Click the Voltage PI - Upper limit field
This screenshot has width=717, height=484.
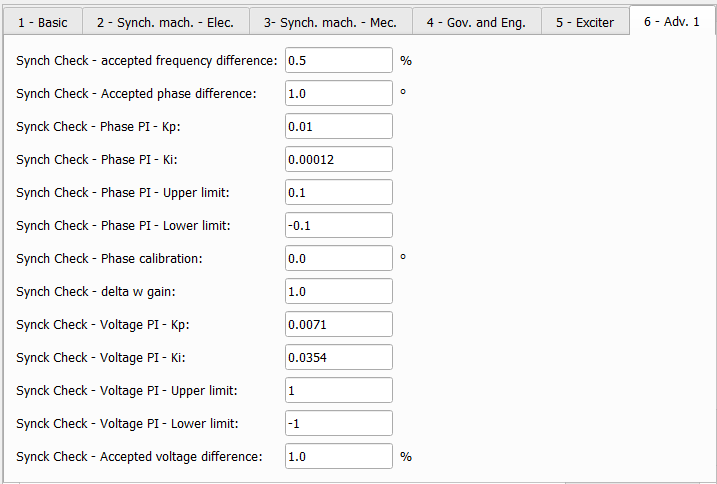pyautogui.click(x=338, y=391)
